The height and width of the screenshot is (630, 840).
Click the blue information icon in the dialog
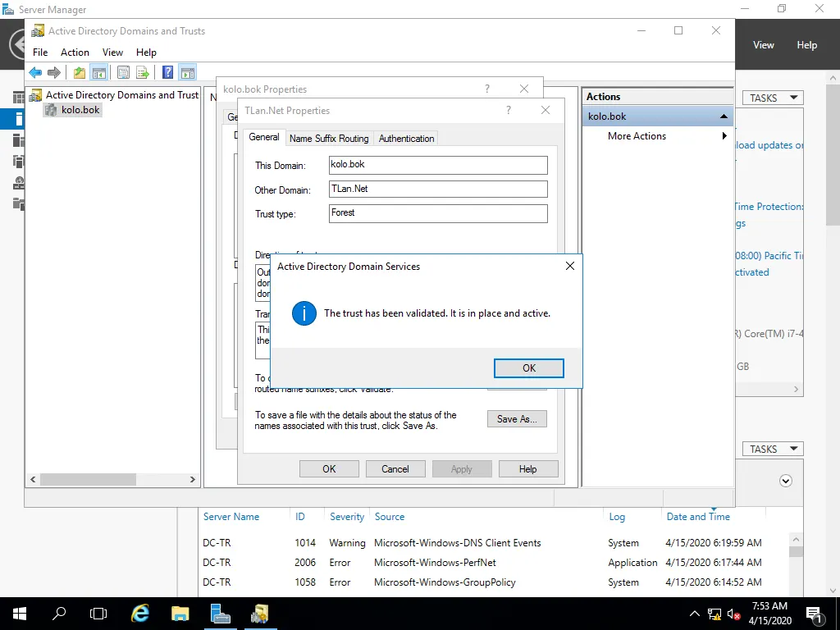(304, 313)
